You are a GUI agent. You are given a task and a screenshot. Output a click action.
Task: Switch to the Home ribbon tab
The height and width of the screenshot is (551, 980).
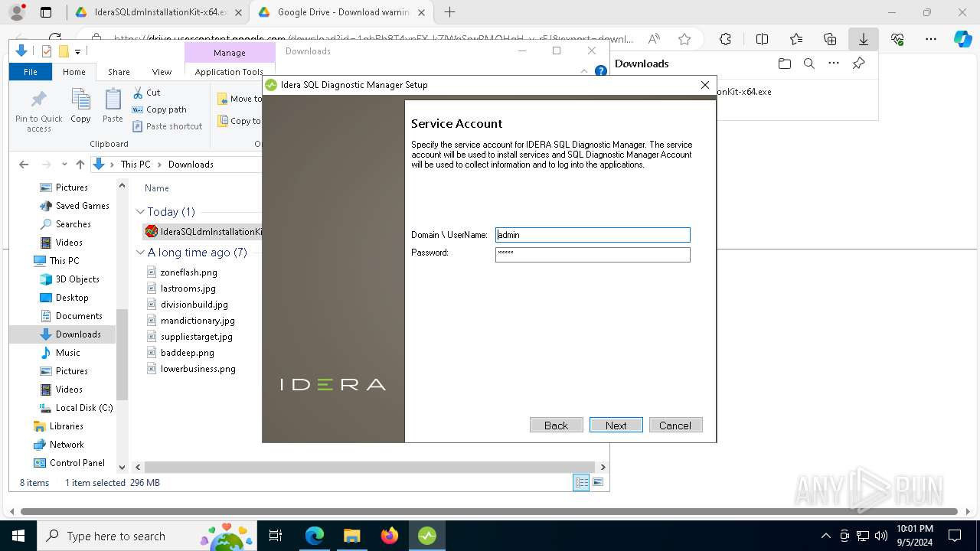74,72
